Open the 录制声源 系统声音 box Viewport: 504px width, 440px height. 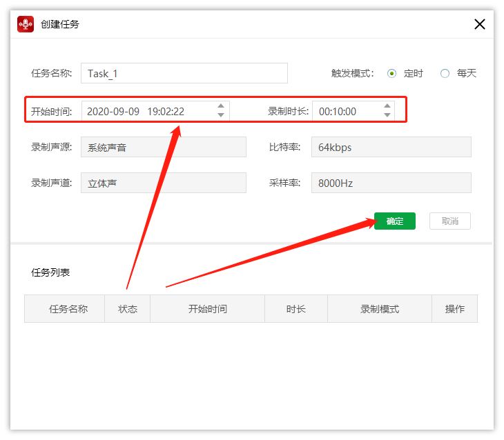point(163,147)
